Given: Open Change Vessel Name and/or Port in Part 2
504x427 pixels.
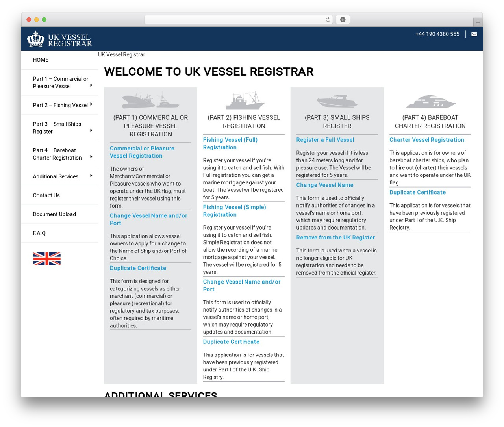Looking at the screenshot, I should (x=242, y=286).
